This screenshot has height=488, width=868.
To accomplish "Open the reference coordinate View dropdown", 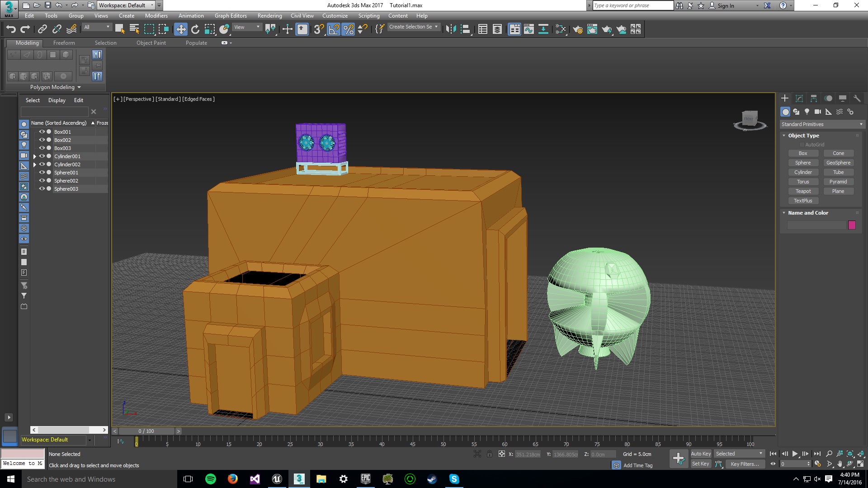I will (x=247, y=28).
